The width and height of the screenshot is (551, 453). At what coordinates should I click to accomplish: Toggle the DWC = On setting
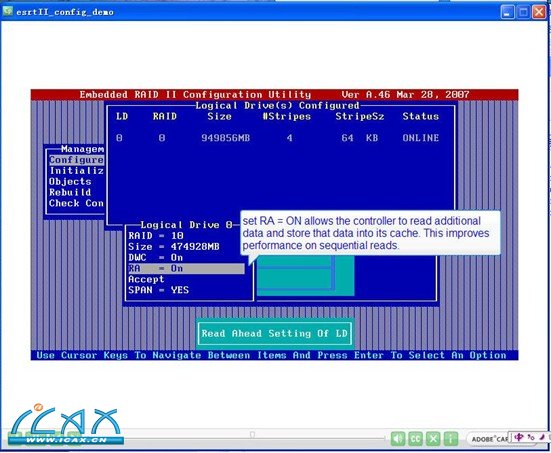(156, 258)
